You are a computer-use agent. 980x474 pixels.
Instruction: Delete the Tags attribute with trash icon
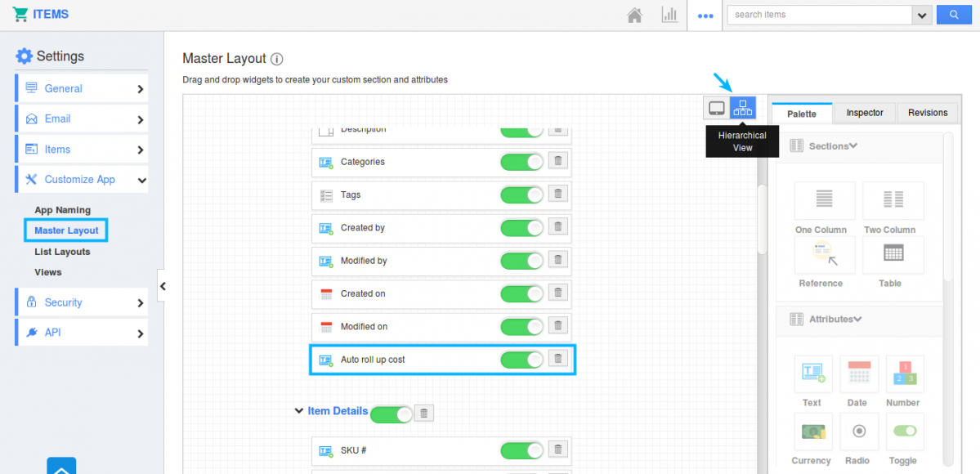(x=558, y=195)
